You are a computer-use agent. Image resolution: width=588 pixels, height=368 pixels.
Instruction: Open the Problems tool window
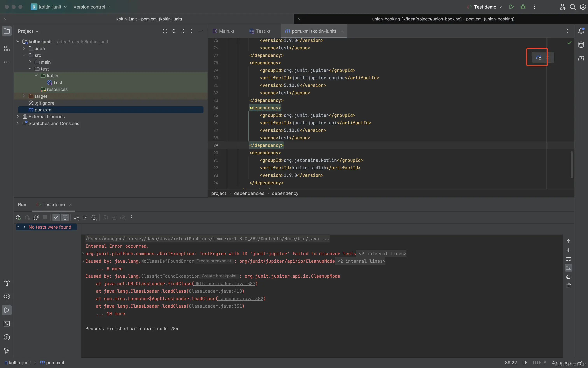pyautogui.click(x=7, y=337)
